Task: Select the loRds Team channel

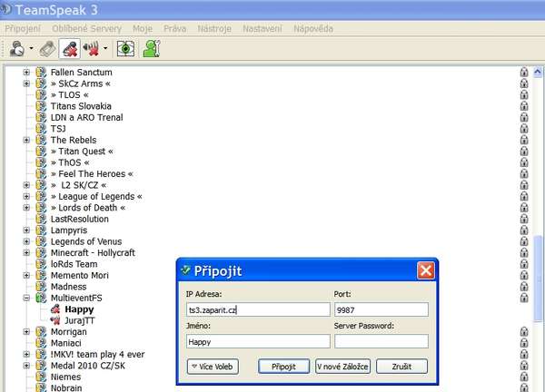Action: tap(74, 264)
